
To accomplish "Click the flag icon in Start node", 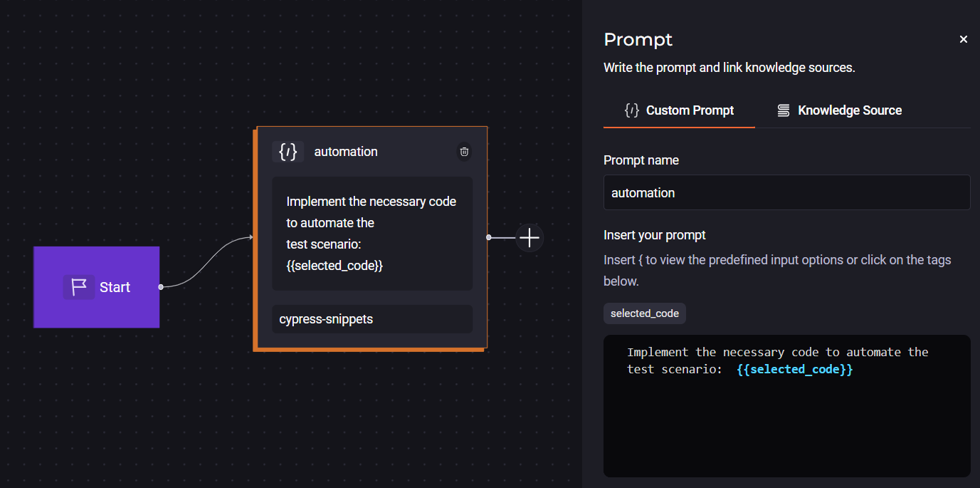I will coord(79,287).
